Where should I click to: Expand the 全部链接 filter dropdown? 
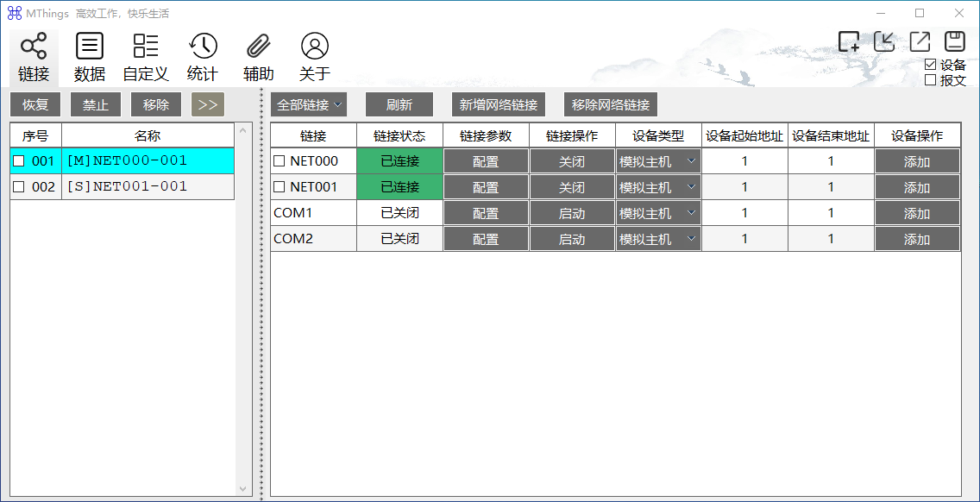click(309, 105)
